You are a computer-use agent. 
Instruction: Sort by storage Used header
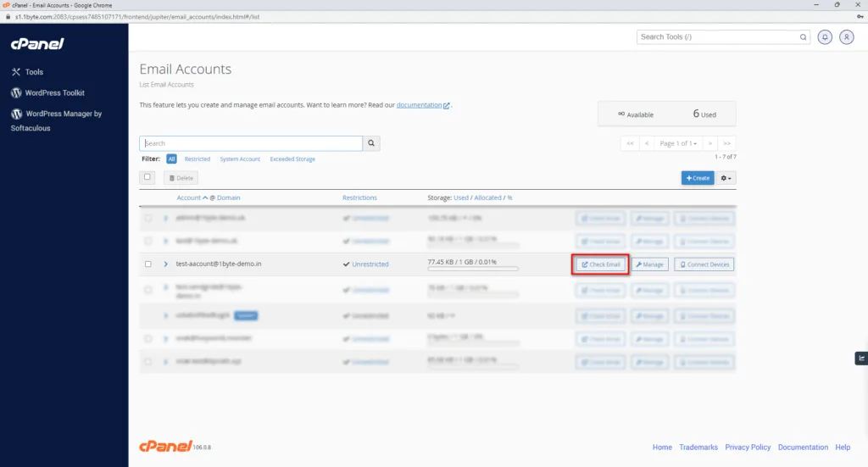(461, 197)
